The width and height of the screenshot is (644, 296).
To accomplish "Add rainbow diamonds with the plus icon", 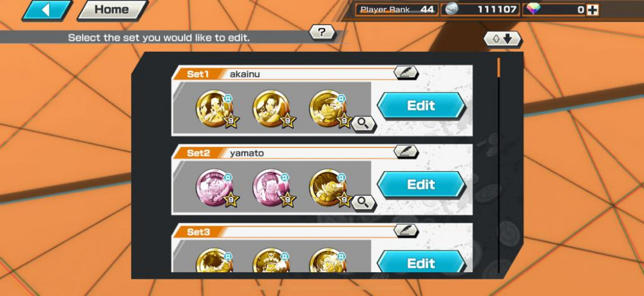I will (x=592, y=10).
